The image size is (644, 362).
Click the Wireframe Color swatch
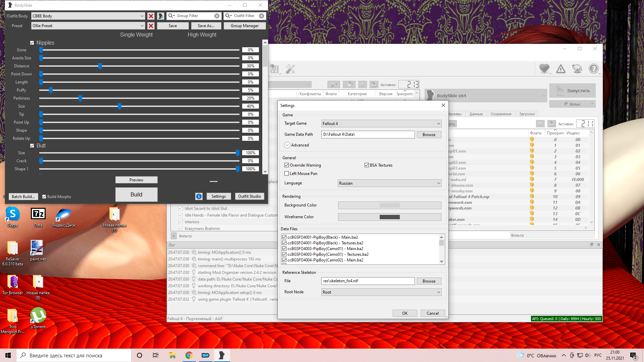389,217
